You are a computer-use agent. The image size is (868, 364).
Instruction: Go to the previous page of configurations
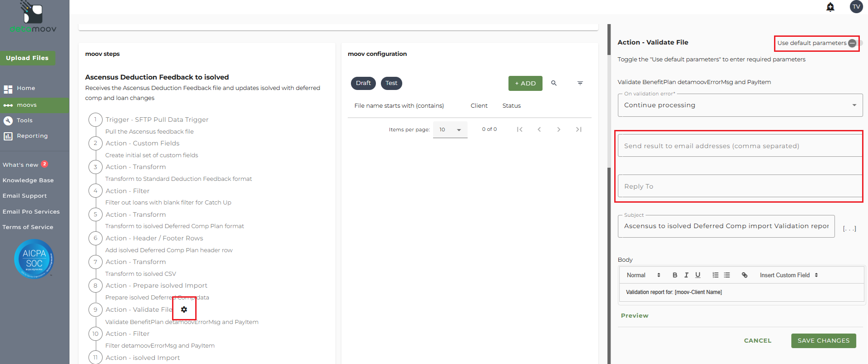tap(539, 130)
